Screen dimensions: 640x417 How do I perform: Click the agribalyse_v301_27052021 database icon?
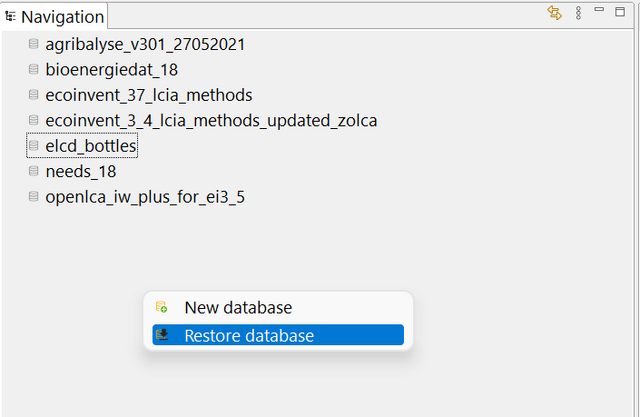click(33, 44)
